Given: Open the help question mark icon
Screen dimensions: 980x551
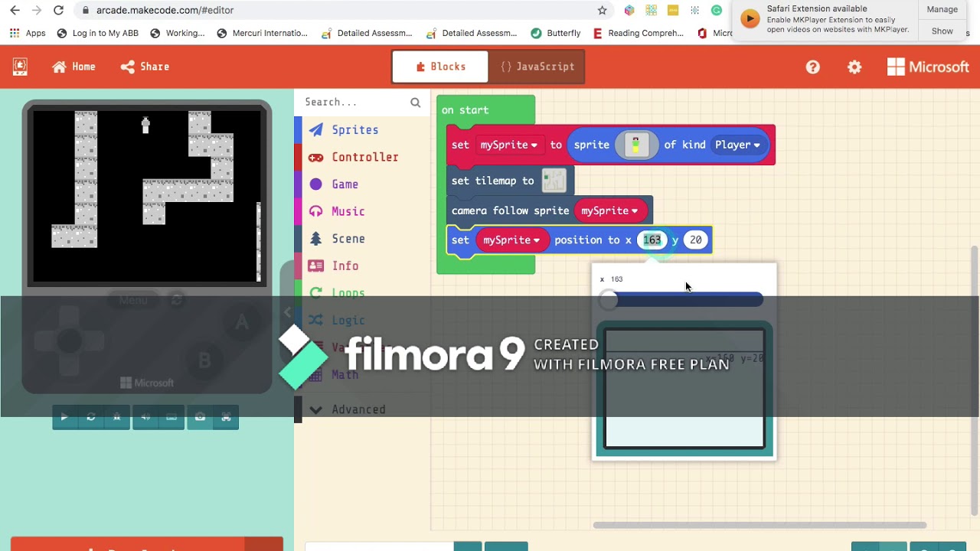Looking at the screenshot, I should tap(813, 67).
